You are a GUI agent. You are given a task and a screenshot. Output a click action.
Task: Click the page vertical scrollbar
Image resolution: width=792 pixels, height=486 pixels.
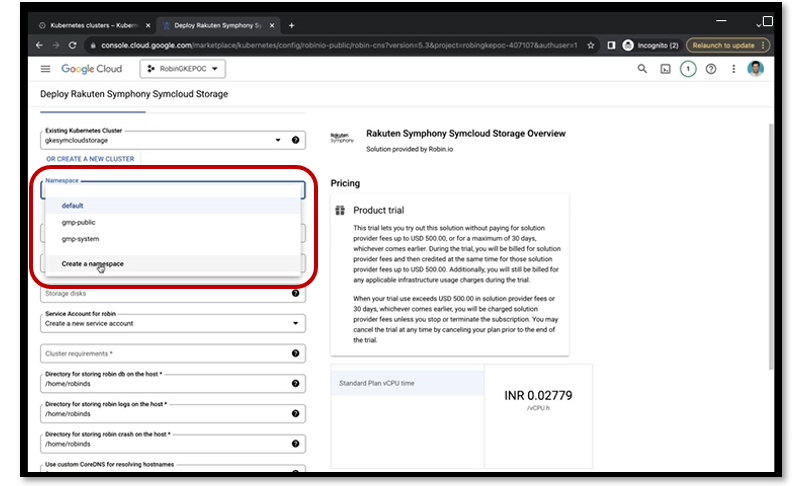[771, 247]
